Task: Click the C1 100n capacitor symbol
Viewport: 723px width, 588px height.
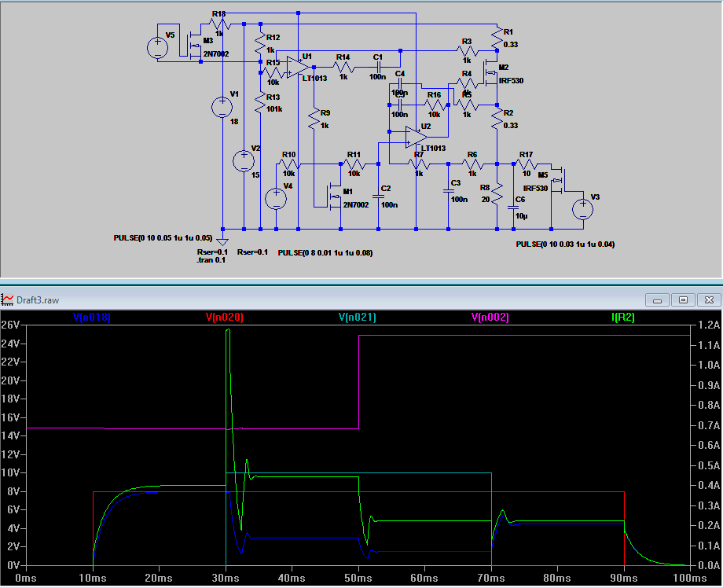Action: click(x=378, y=68)
